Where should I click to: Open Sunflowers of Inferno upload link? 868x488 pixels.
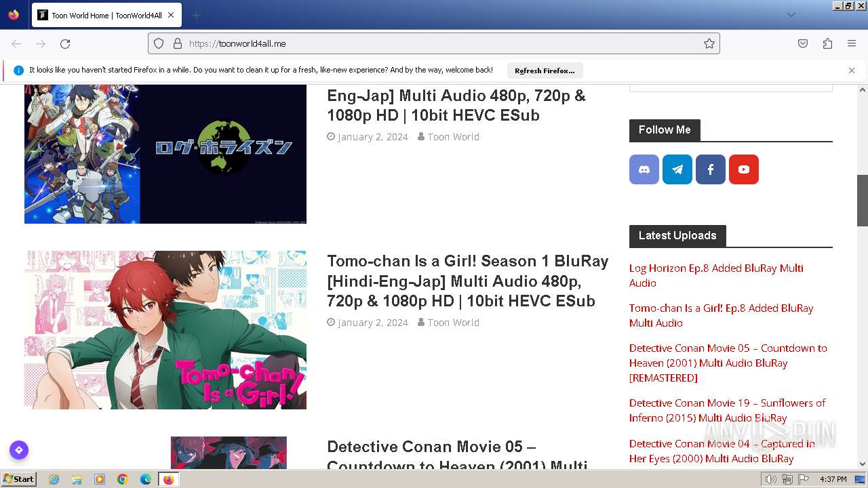(x=727, y=410)
